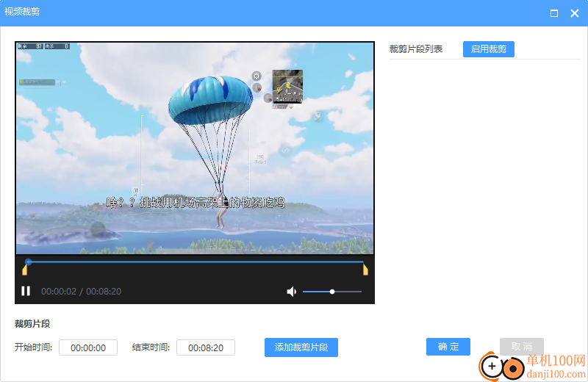Viewport: 588px width, 382px height.
Task: Close the 视频裁剪 window
Action: click(575, 13)
